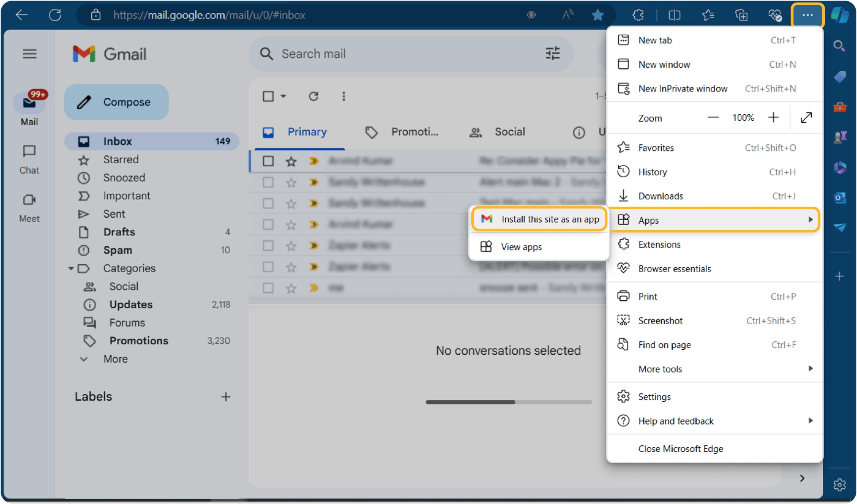Expand the More labels section
This screenshot has width=857, height=504.
coord(116,359)
